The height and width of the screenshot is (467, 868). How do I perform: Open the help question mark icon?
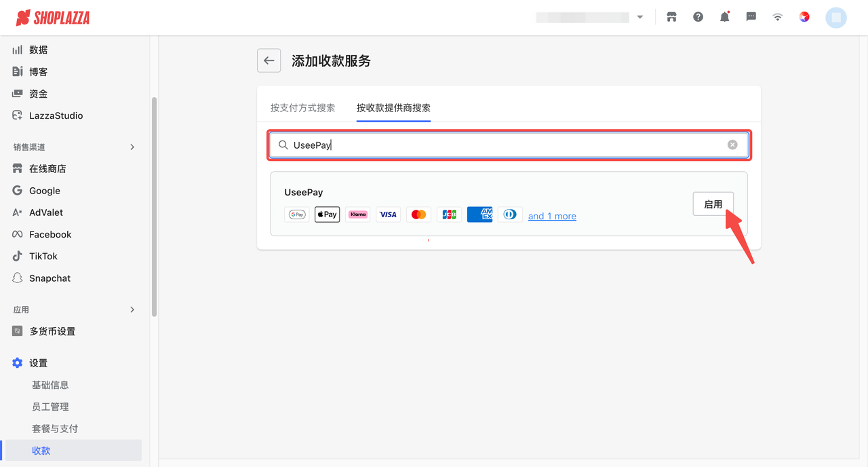coord(698,17)
